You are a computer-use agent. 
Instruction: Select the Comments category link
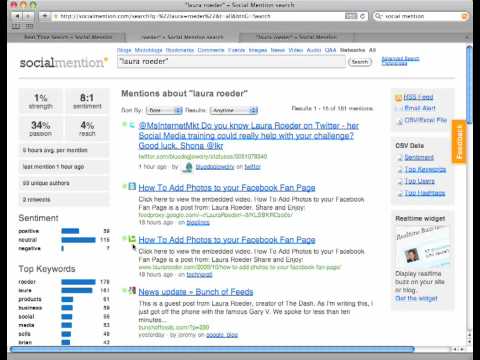click(x=211, y=50)
